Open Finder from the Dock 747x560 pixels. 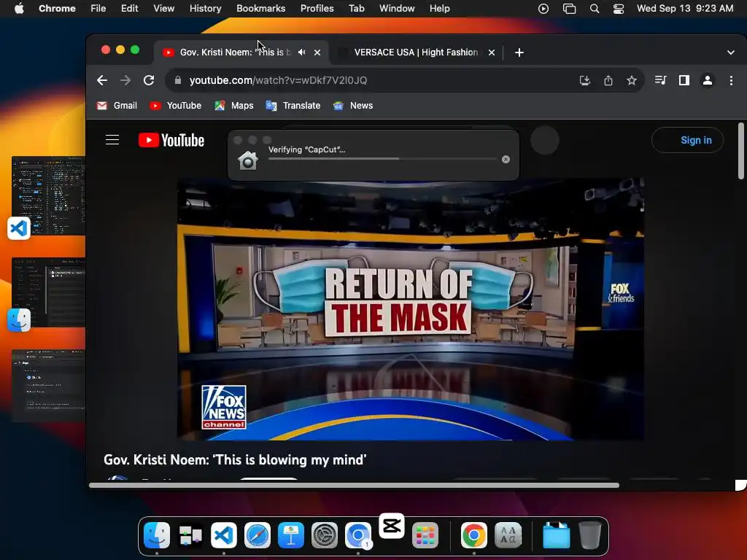click(x=157, y=535)
